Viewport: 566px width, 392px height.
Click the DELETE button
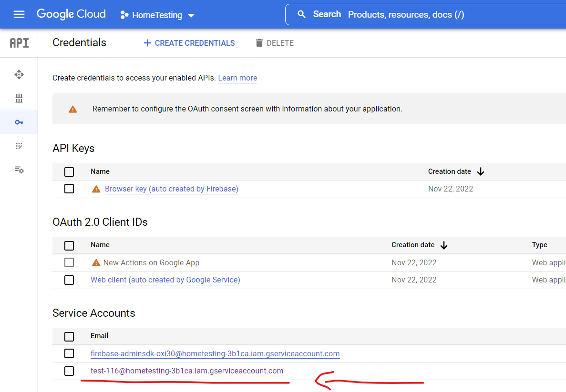pos(275,43)
